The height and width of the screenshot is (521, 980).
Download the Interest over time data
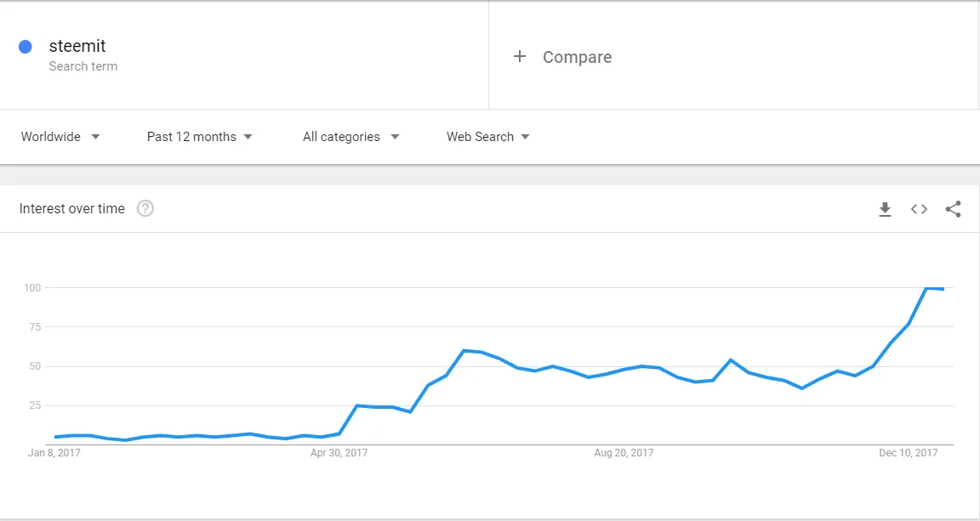[885, 209]
